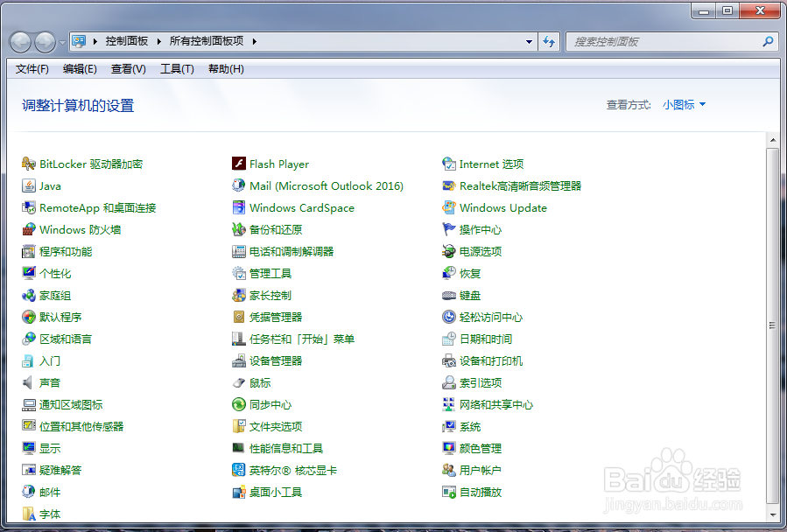The width and height of the screenshot is (787, 532).
Task: Open the 查看(V) menu
Action: (x=128, y=69)
